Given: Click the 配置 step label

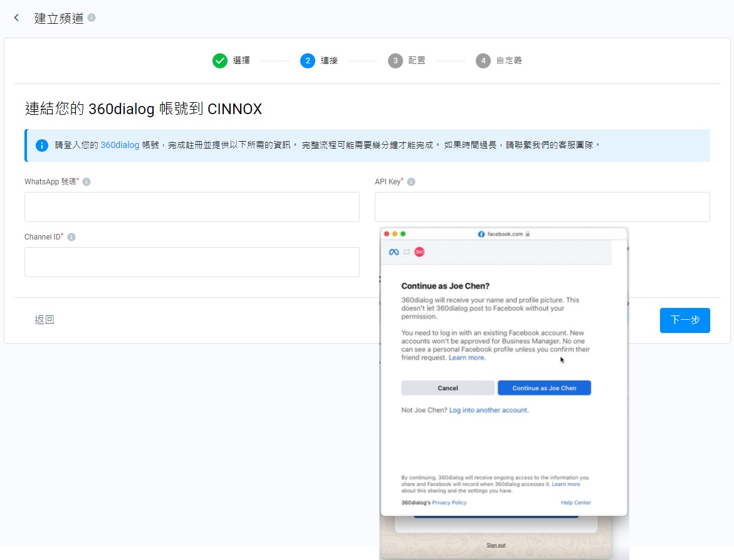Looking at the screenshot, I should coord(417,60).
